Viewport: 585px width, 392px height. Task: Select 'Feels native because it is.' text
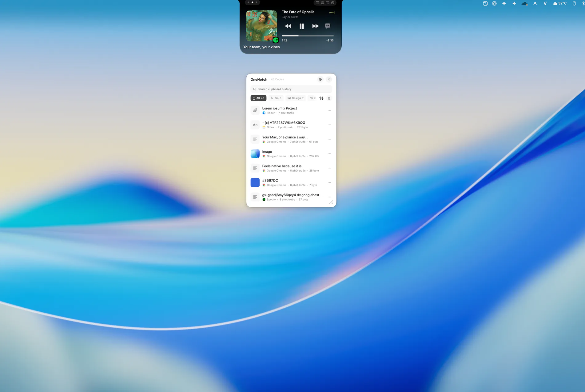[x=282, y=166]
